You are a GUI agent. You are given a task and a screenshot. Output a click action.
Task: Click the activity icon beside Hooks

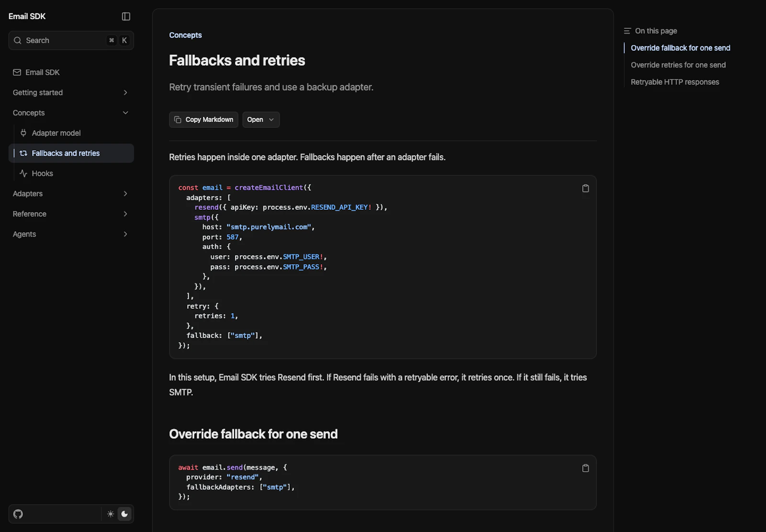(23, 173)
